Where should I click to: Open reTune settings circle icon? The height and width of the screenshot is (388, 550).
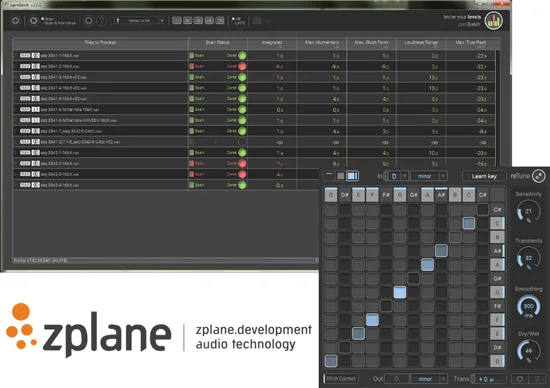pyautogui.click(x=519, y=379)
